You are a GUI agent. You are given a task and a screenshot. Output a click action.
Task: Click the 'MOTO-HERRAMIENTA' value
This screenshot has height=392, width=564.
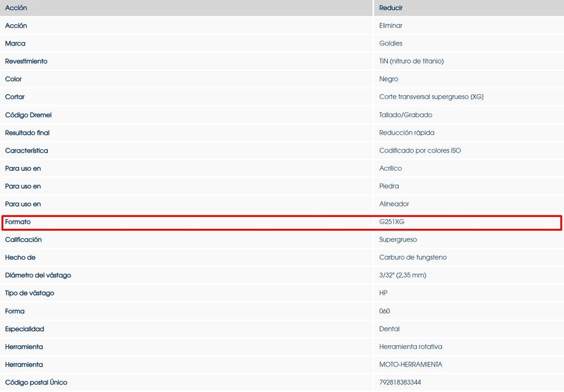[x=411, y=364]
